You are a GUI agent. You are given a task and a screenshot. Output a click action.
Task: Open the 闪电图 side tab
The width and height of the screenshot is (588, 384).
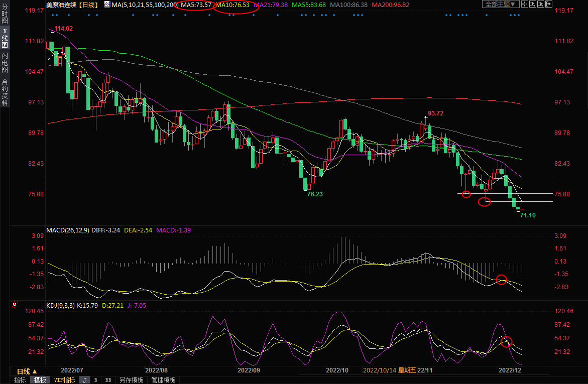tap(5, 63)
